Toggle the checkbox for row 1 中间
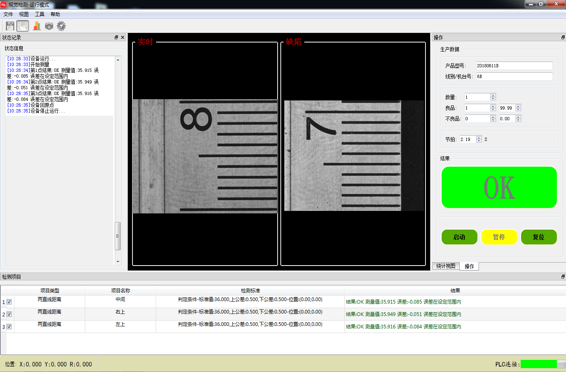Image resolution: width=566 pixels, height=372 pixels. (9, 302)
